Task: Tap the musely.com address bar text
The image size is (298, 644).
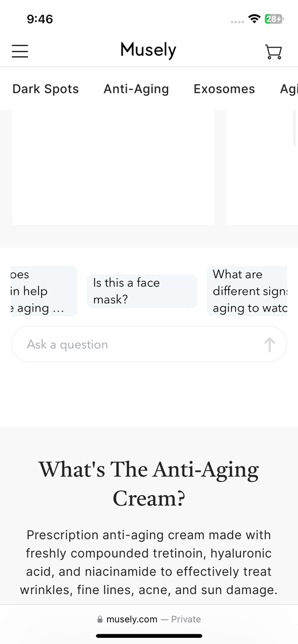Action: [132, 619]
